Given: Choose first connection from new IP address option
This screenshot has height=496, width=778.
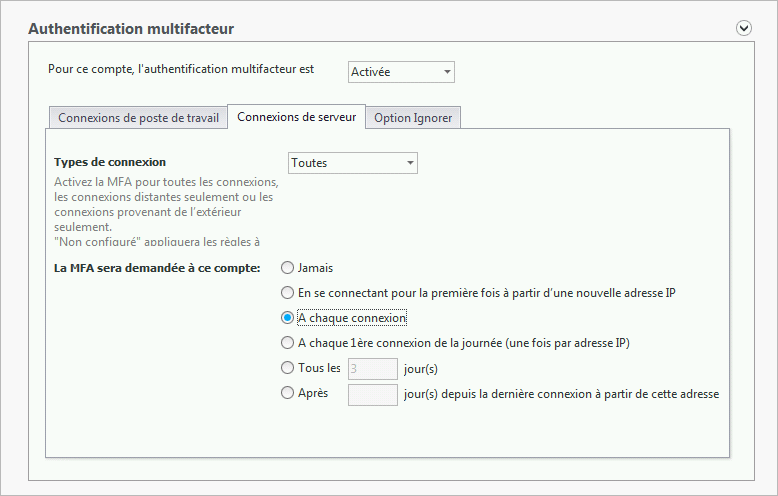Looking at the screenshot, I should click(x=287, y=293).
